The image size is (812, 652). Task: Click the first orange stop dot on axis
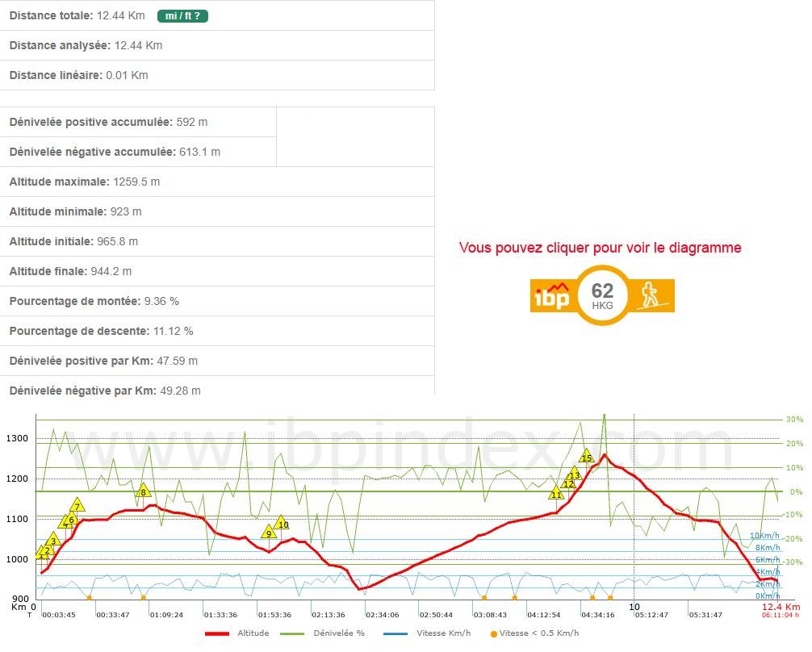tap(89, 598)
